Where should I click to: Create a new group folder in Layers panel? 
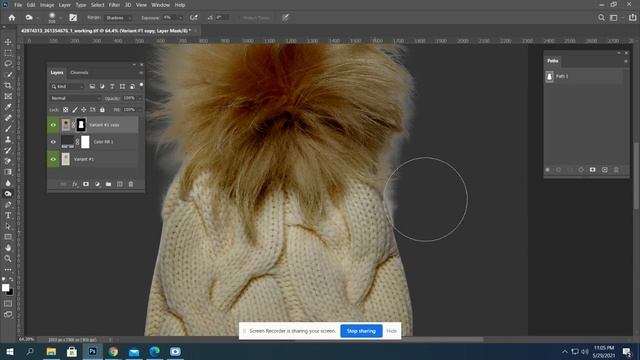coord(108,184)
